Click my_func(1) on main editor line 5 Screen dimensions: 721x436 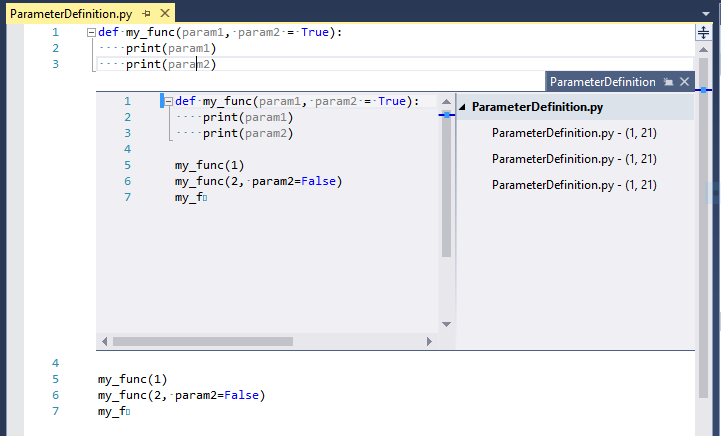pyautogui.click(x=132, y=379)
